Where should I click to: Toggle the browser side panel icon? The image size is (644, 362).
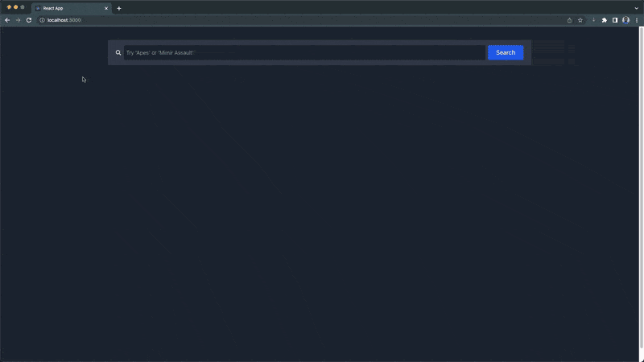click(x=615, y=20)
